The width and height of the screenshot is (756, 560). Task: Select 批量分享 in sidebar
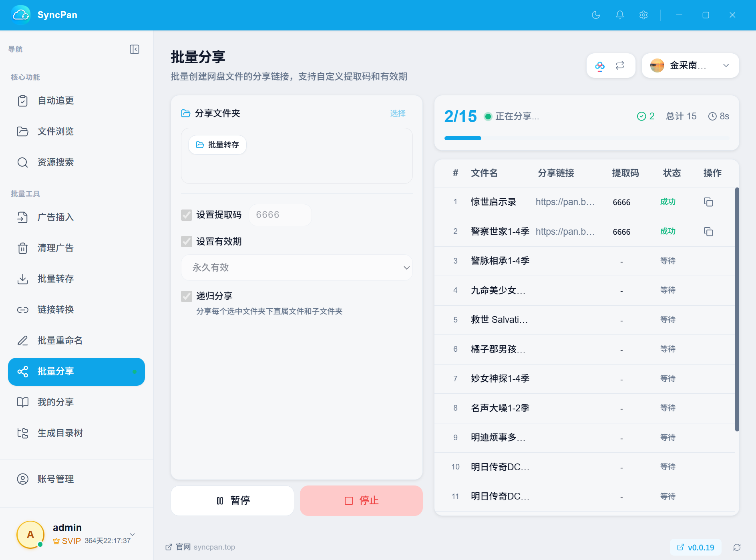[x=76, y=372]
